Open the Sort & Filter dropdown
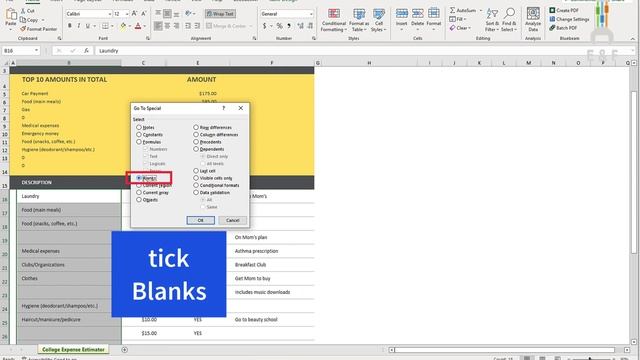This screenshot has width=640, height=360. 492,20
